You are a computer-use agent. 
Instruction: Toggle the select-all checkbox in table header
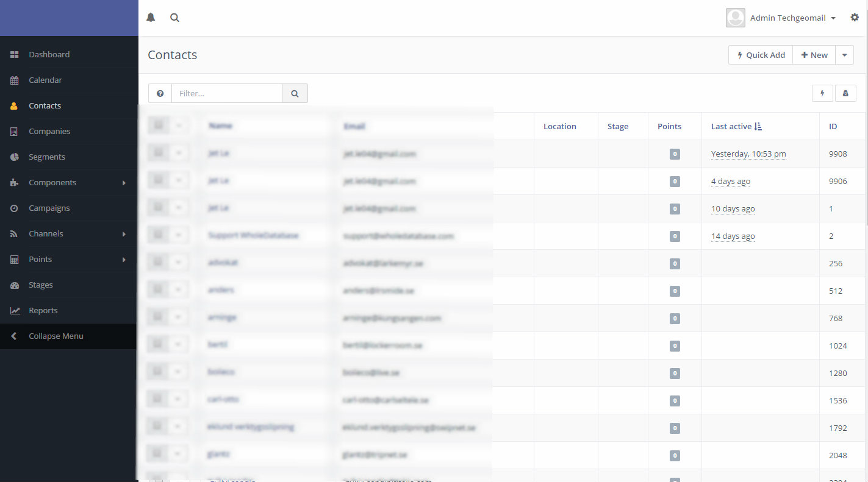[159, 126]
